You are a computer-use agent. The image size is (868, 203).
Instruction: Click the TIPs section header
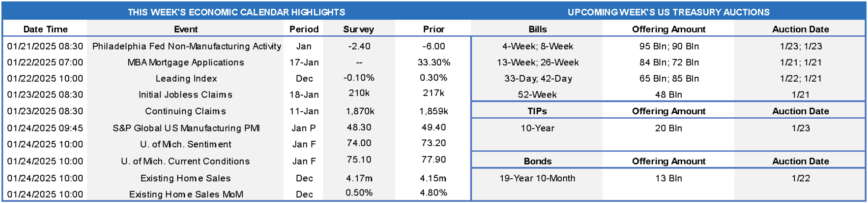pyautogui.click(x=537, y=111)
